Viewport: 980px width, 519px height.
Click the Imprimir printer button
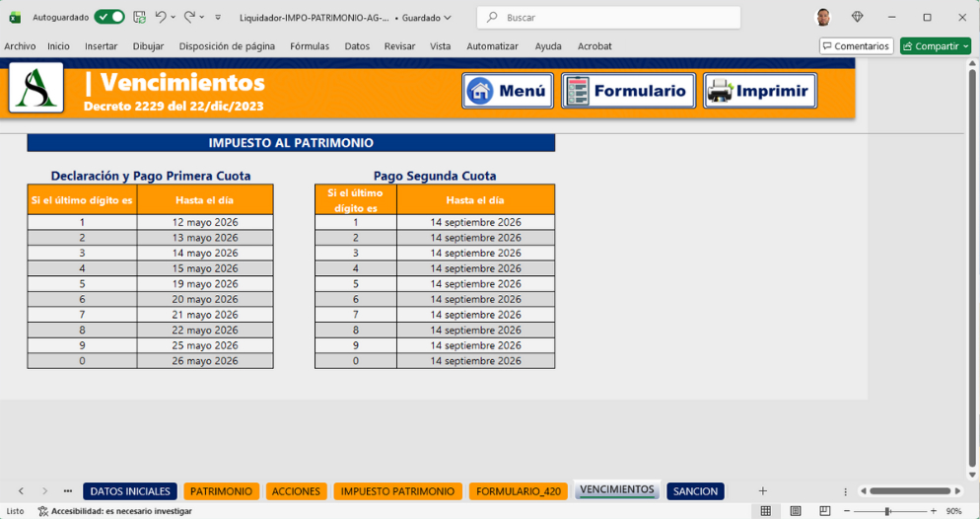[x=760, y=91]
